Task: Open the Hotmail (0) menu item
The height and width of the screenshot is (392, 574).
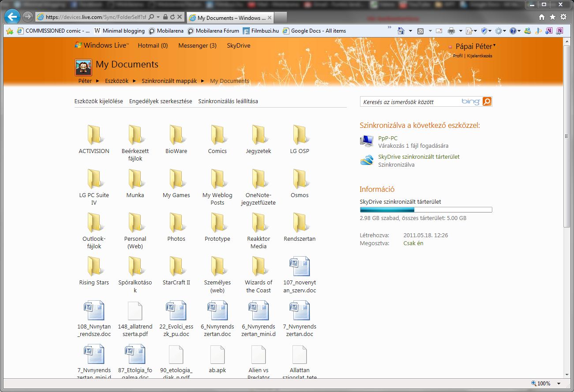Action: [x=153, y=45]
